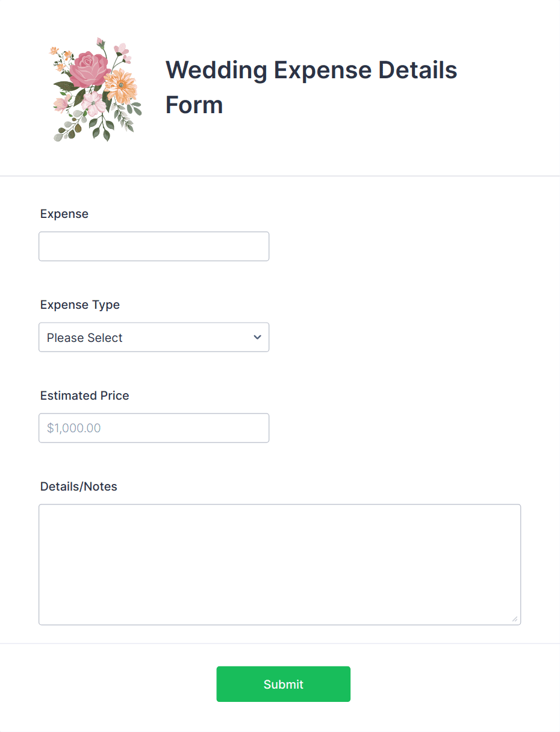The width and height of the screenshot is (560, 732).
Task: Click the small orange flower at the bouquet's top left
Action: click(55, 51)
